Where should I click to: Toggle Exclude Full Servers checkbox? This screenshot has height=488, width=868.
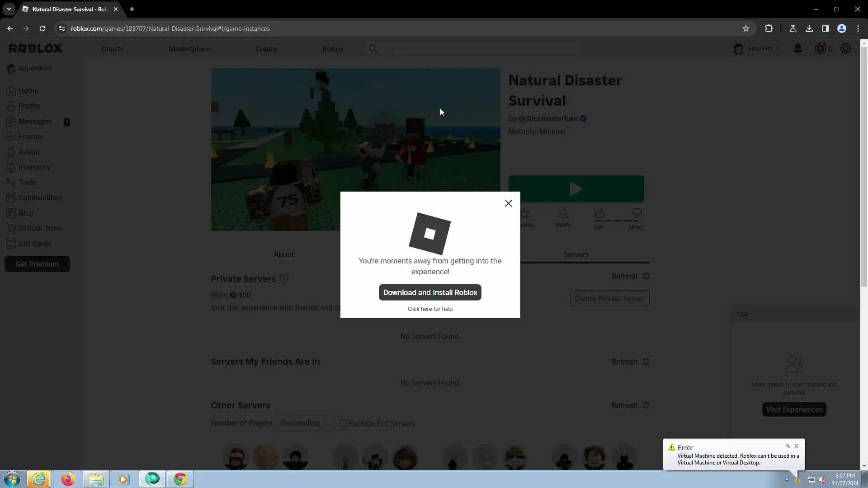pyautogui.click(x=344, y=423)
